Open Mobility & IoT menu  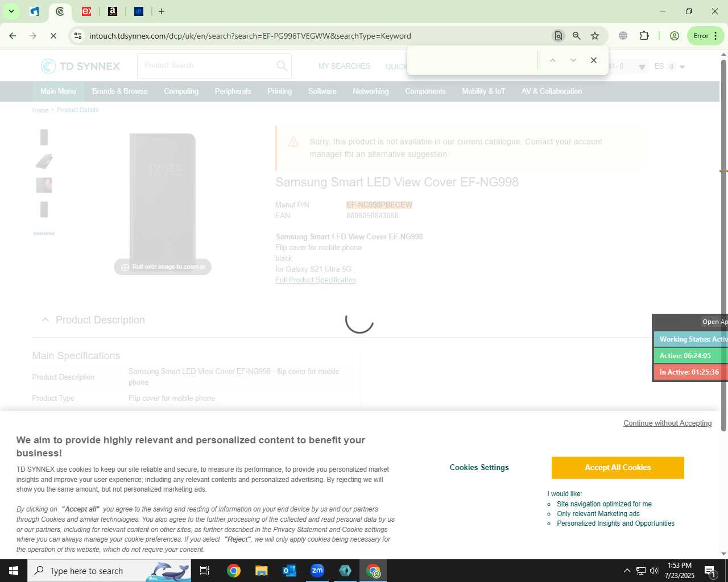[483, 91]
